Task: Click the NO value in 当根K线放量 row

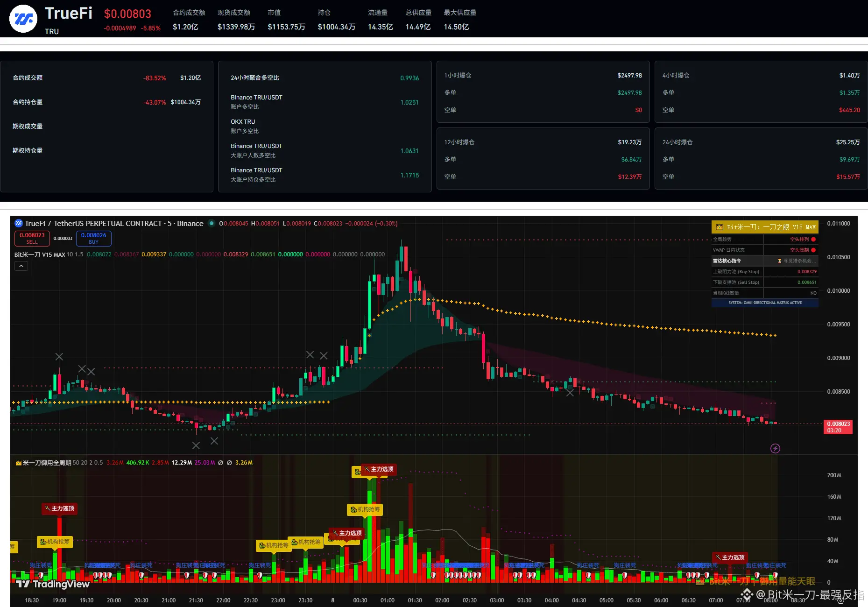Action: tap(813, 293)
